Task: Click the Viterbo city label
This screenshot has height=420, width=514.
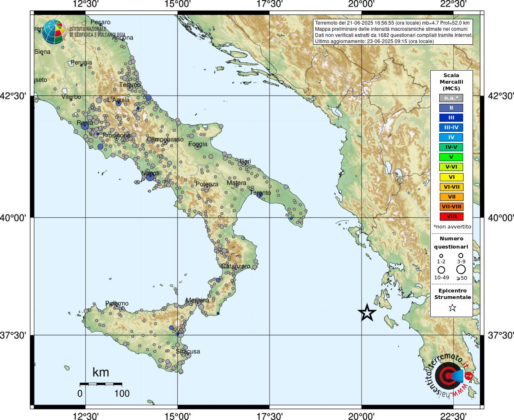Action: coord(71,97)
